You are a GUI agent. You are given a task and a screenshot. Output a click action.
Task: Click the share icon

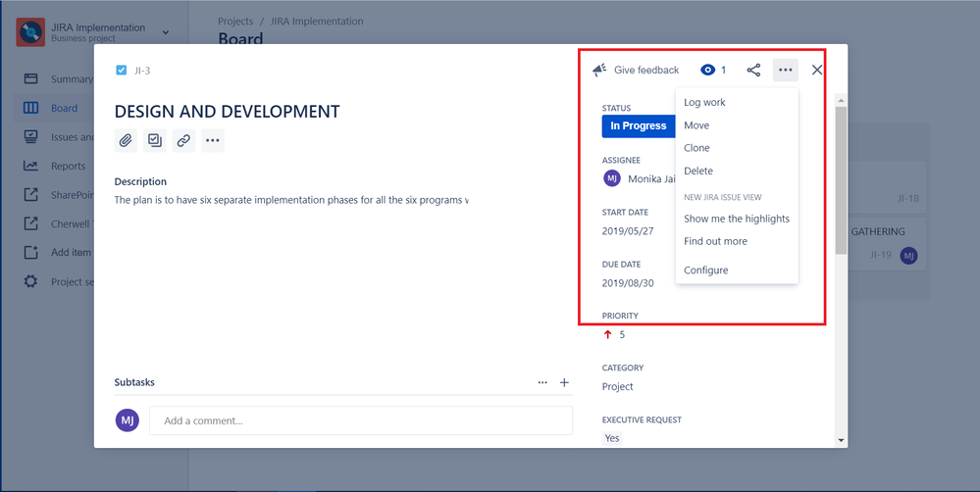(753, 70)
